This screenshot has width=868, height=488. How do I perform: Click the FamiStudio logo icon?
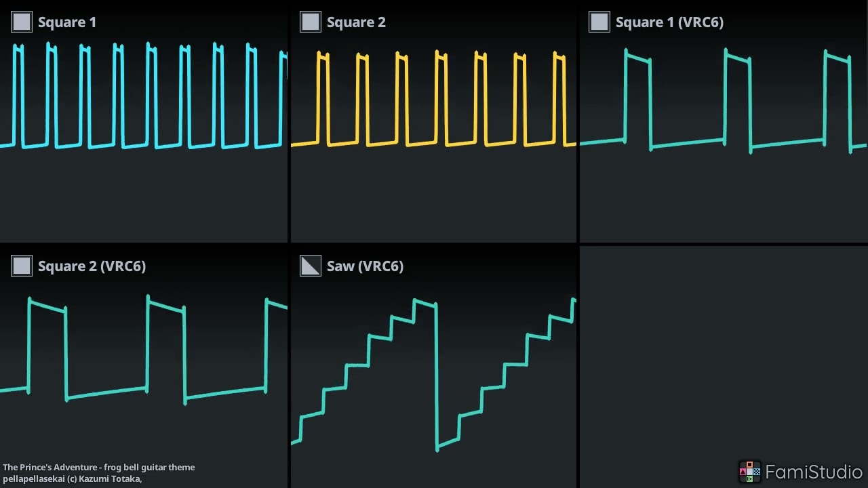[x=749, y=472]
